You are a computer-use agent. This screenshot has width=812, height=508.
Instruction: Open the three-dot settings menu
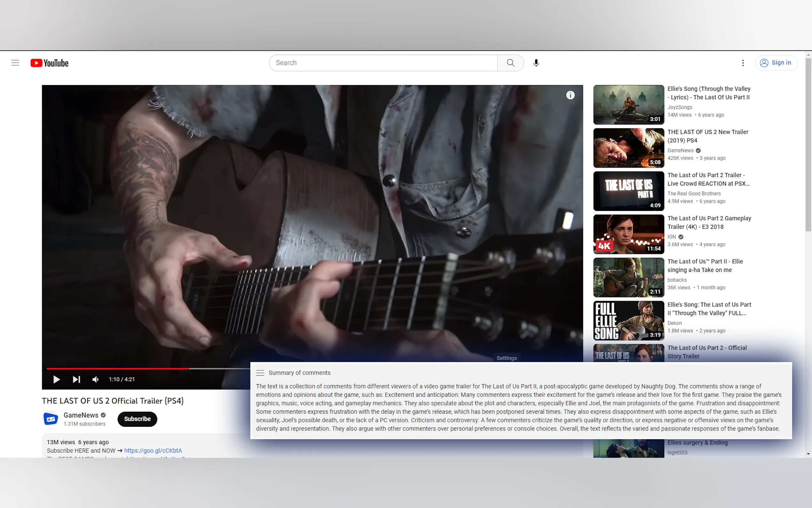(743, 63)
